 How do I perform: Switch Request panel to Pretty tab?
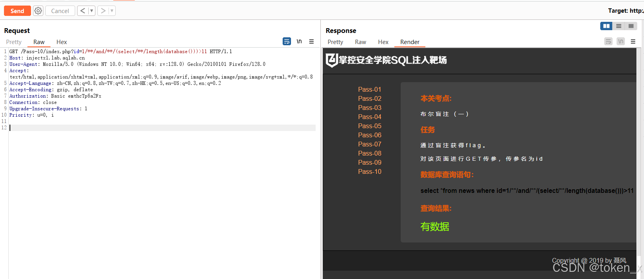coord(14,42)
